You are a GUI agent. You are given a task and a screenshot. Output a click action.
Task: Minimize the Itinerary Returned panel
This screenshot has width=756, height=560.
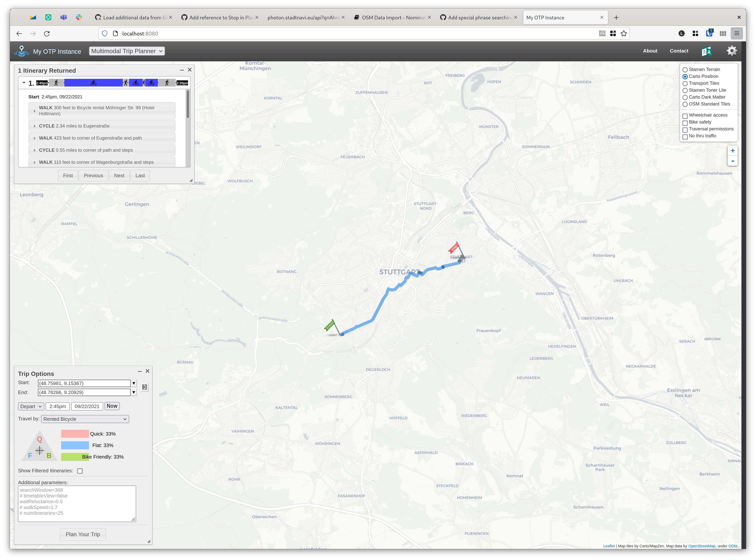click(x=182, y=70)
